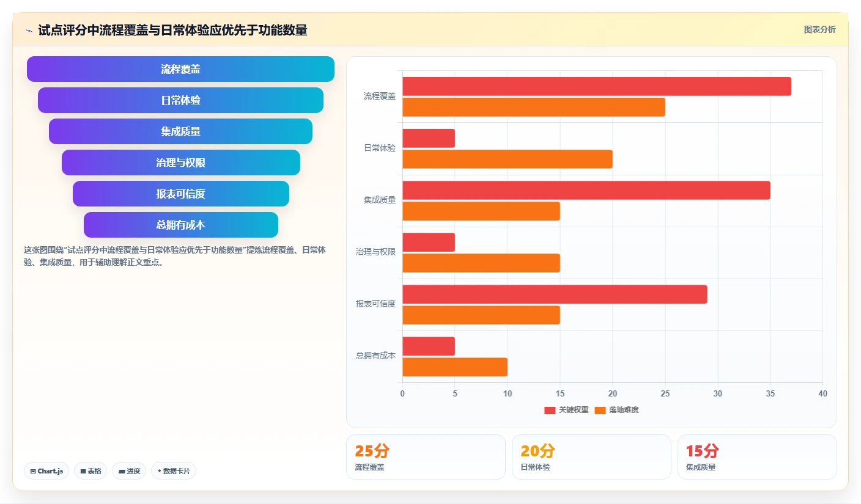This screenshot has width=861, height=504.
Task: Click the red 关键权重 legend color box
Action: (550, 411)
